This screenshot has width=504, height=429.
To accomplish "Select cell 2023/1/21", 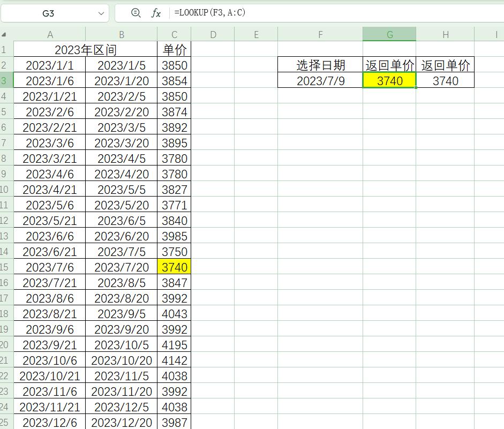I will click(x=50, y=96).
